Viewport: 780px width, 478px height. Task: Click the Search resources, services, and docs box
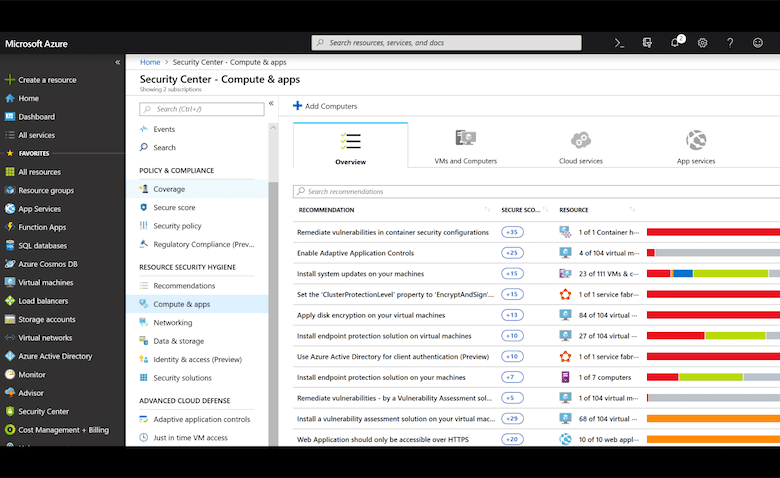point(446,43)
